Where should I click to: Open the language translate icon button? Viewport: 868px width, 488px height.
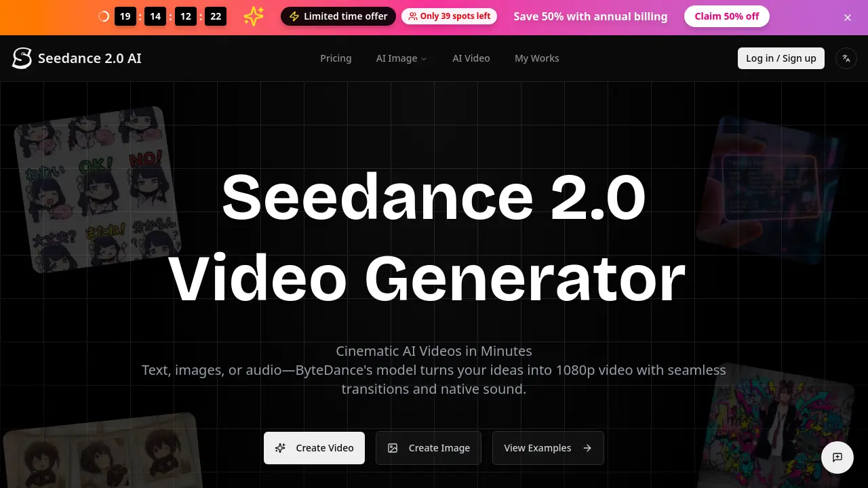(846, 58)
